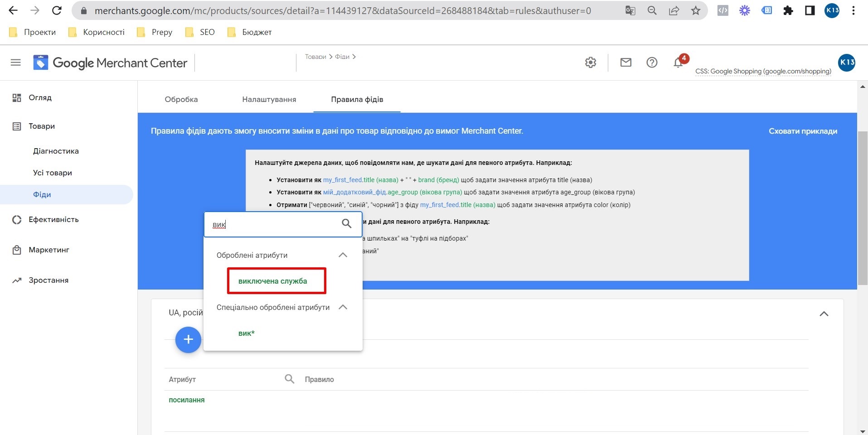This screenshot has height=435, width=868.
Task: Open the purple snowflake extension icon
Action: (745, 10)
